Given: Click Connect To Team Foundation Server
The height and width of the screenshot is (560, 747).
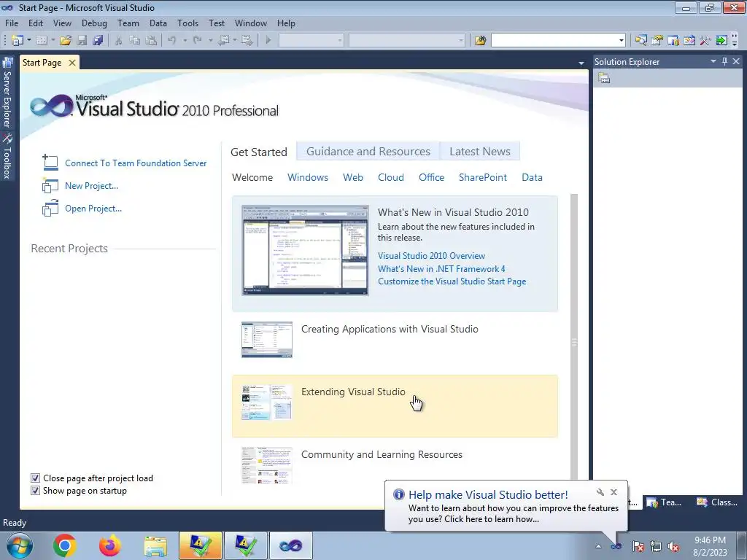Looking at the screenshot, I should pos(136,163).
